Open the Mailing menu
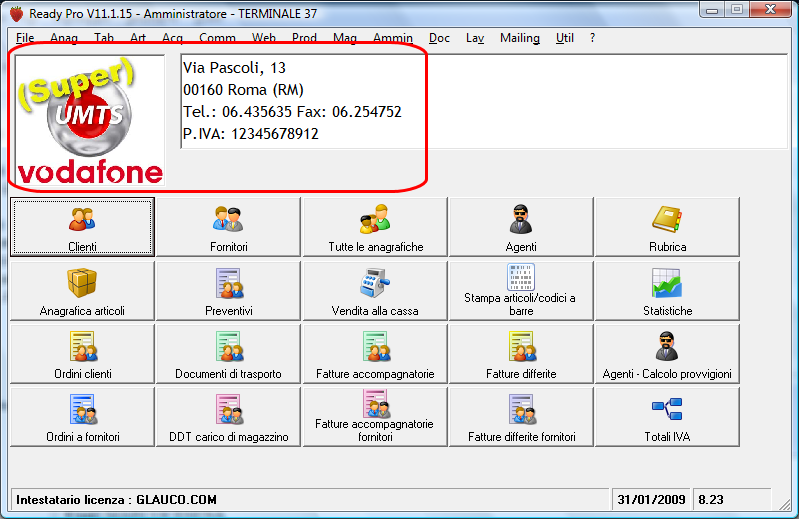The width and height of the screenshot is (799, 519). pos(520,38)
